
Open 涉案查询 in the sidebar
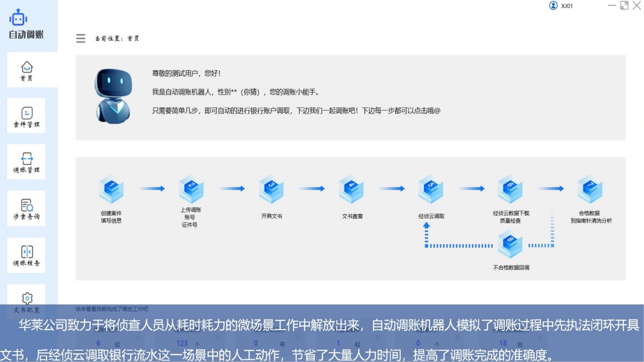[x=26, y=209]
